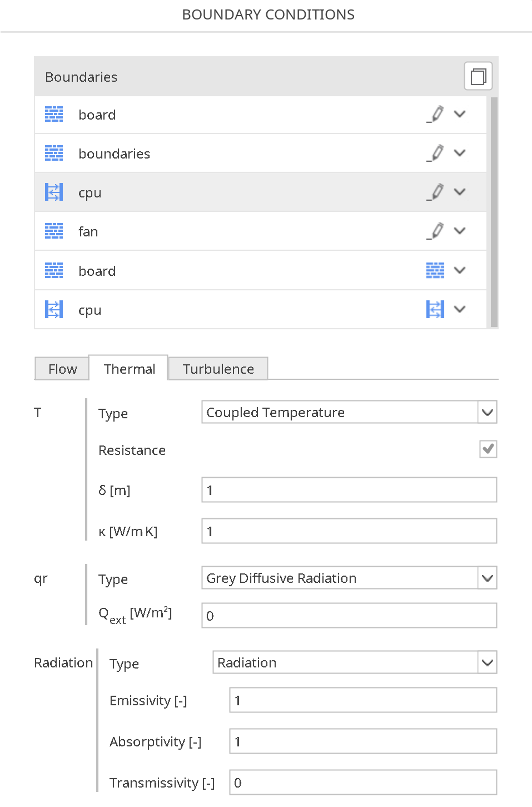The height and width of the screenshot is (807, 532).
Task: Toggle the Resistance checkbox
Action: click(x=488, y=449)
